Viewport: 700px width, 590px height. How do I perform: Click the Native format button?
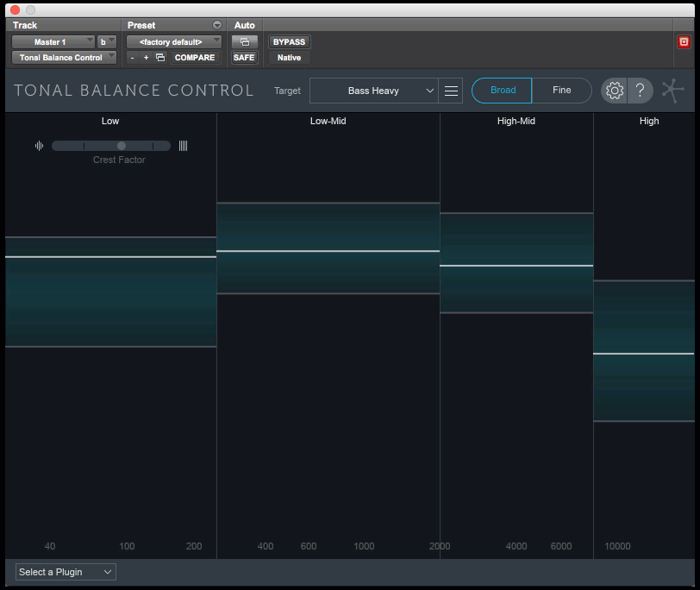pos(290,58)
